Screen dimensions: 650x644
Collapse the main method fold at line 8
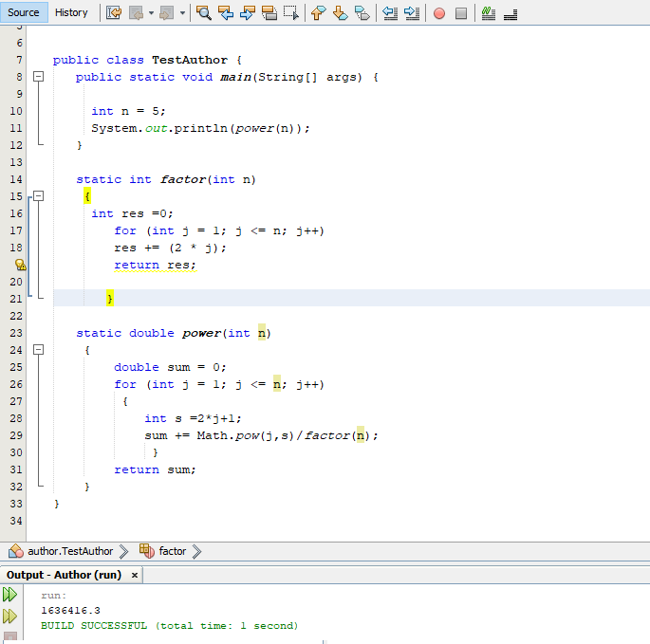[38, 76]
